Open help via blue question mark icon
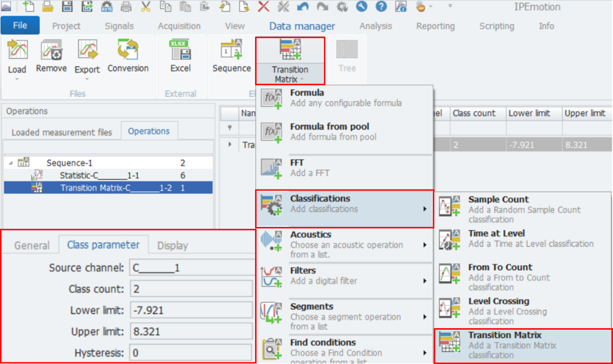The height and width of the screenshot is (364, 613). [x=381, y=6]
